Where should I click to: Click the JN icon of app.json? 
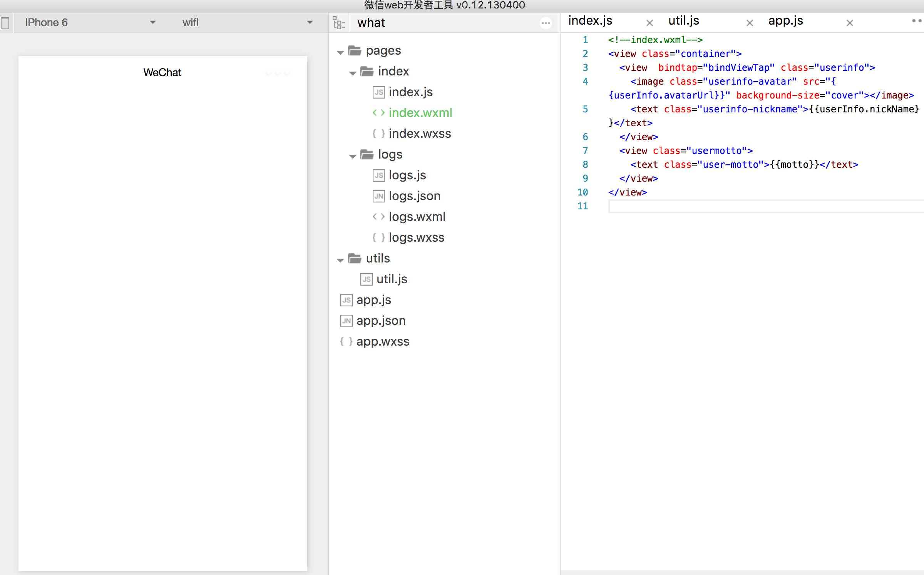346,321
